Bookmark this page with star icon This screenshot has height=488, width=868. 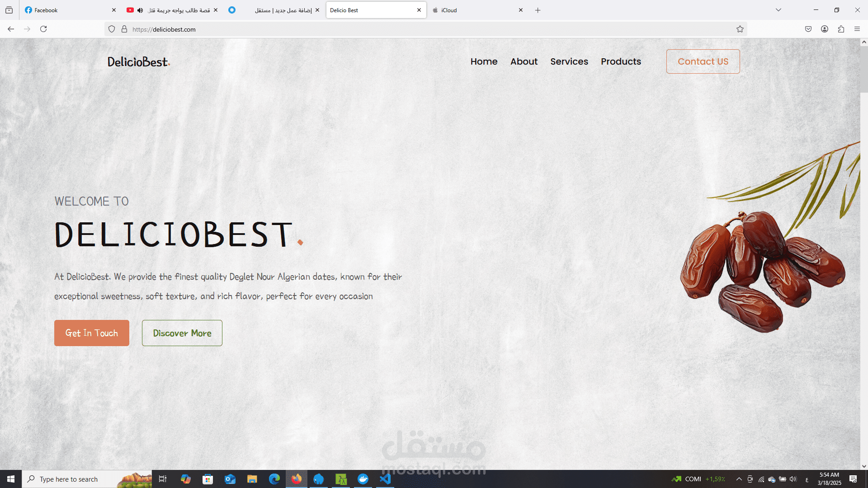point(740,29)
